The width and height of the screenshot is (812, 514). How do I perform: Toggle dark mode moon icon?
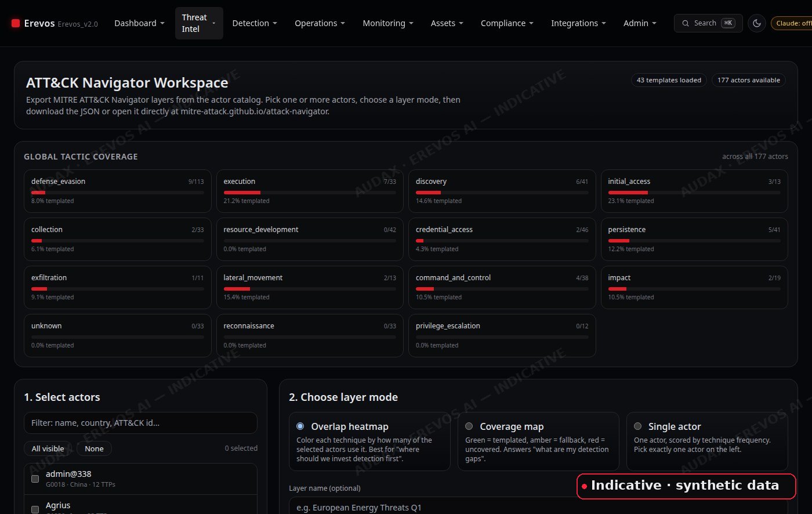click(757, 23)
